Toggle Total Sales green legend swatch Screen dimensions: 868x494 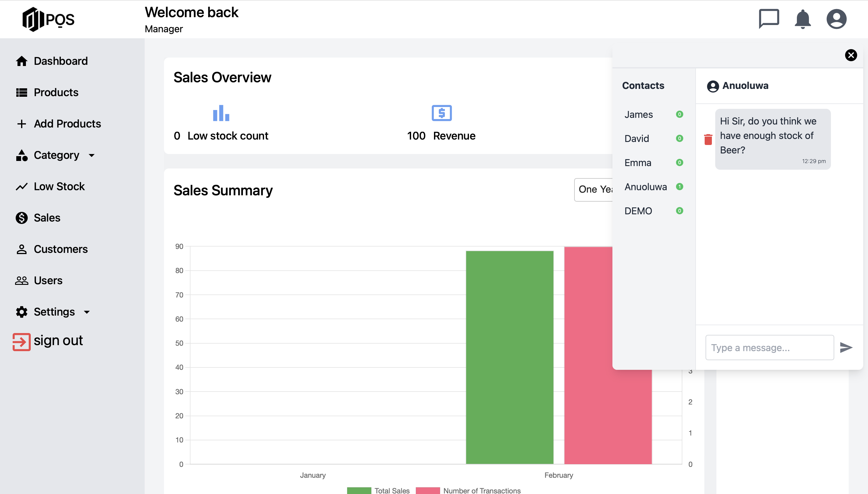click(x=359, y=490)
